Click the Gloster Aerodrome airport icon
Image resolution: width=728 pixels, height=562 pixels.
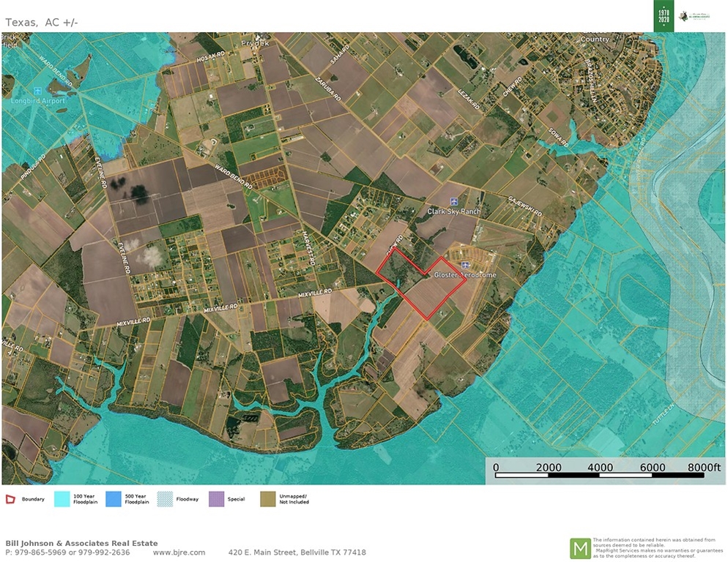(465, 265)
